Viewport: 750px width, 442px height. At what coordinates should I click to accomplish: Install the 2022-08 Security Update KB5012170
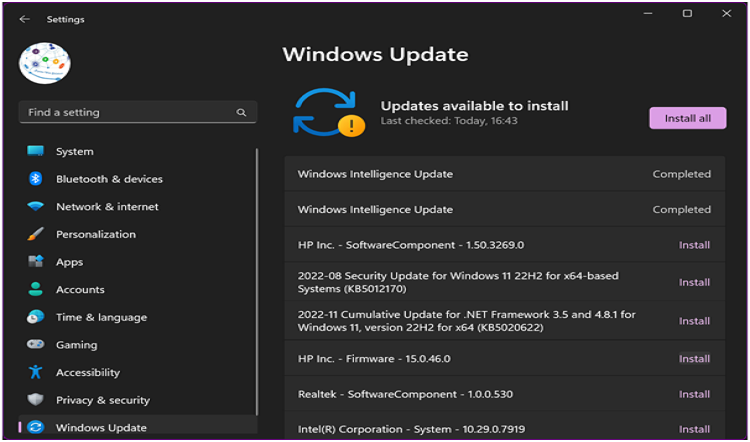tap(694, 282)
